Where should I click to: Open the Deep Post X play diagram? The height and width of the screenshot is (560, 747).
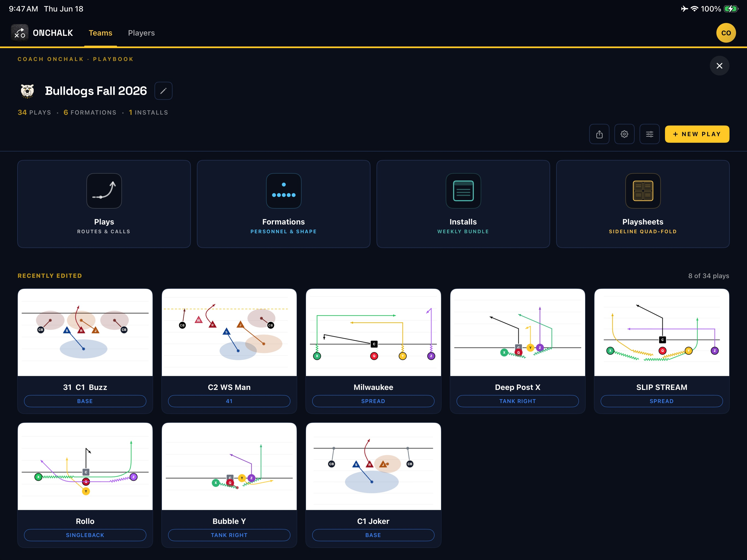[x=517, y=332]
